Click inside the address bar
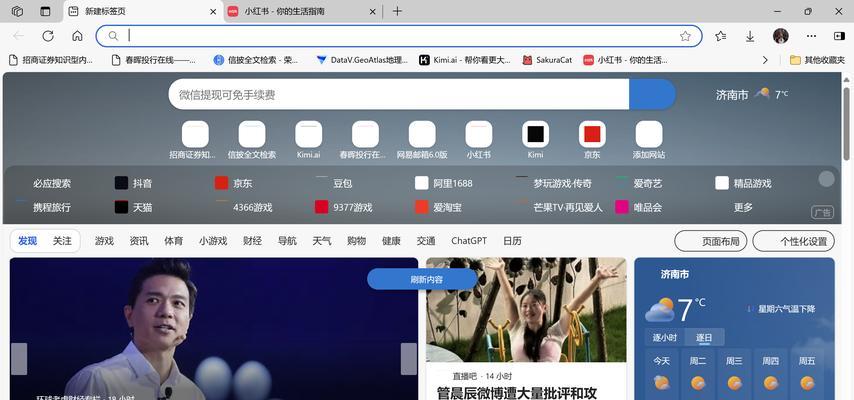854x400 pixels. 399,36
